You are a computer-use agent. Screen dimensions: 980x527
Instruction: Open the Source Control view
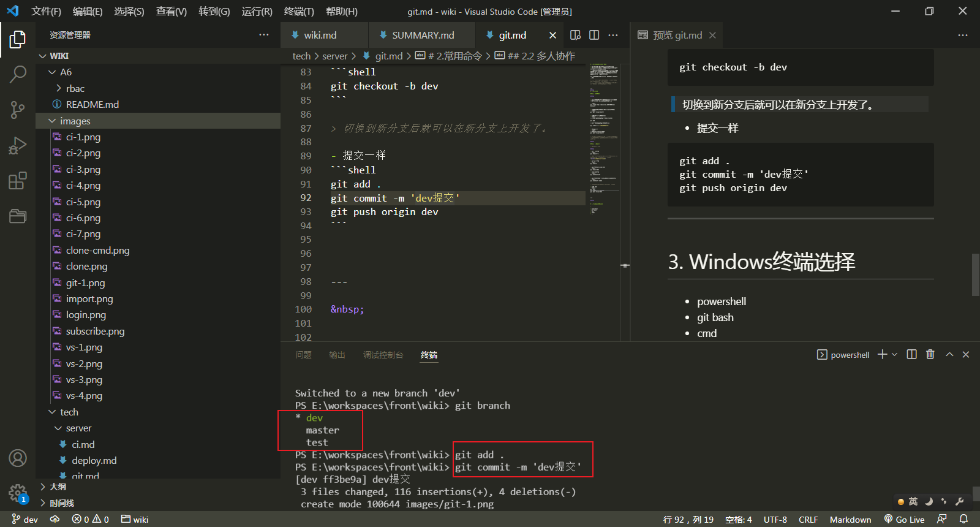coord(18,110)
